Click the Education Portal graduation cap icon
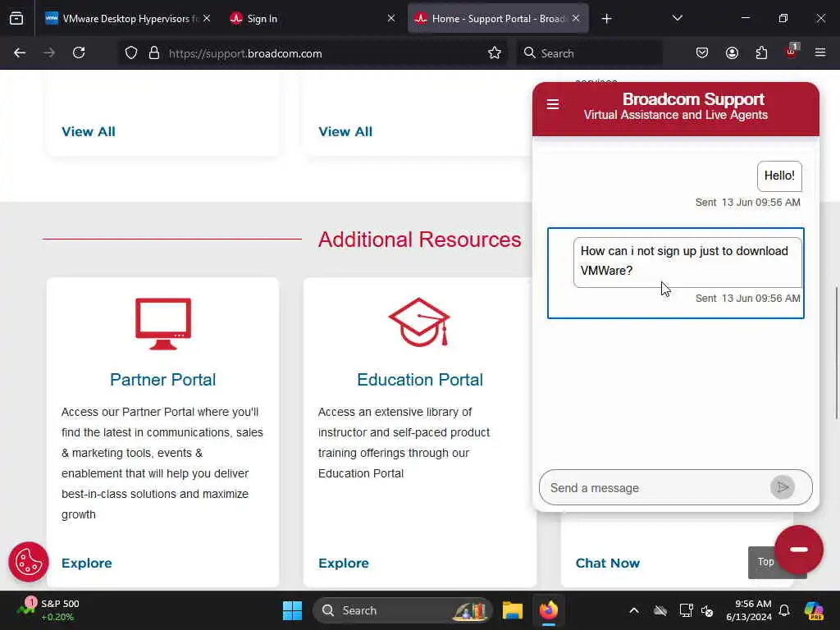The image size is (840, 630). click(x=419, y=322)
